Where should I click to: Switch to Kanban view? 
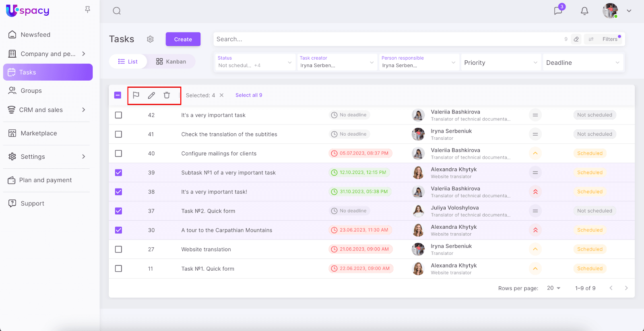point(171,62)
